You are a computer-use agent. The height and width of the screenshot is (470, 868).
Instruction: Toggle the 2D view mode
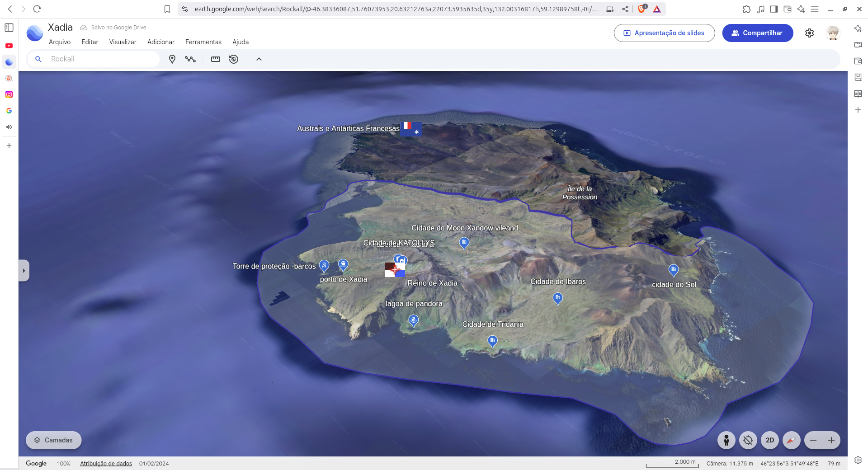pyautogui.click(x=769, y=440)
